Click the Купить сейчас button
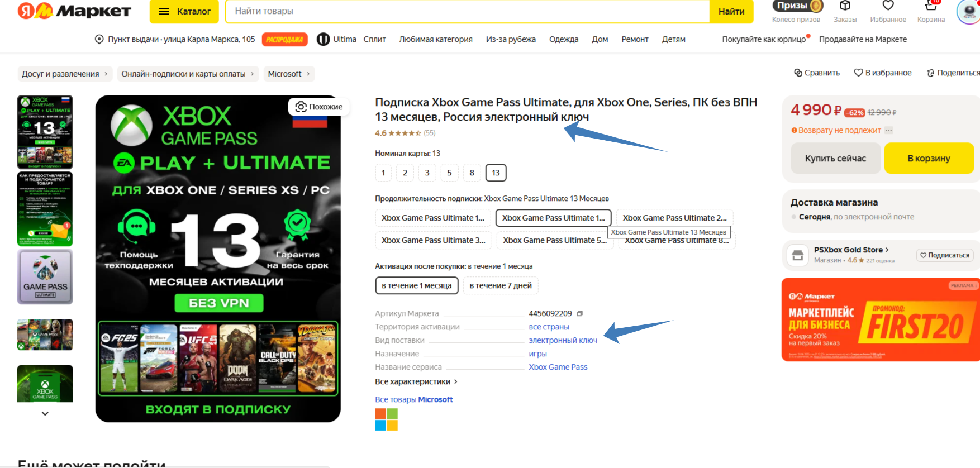The height and width of the screenshot is (468, 980). pyautogui.click(x=836, y=158)
